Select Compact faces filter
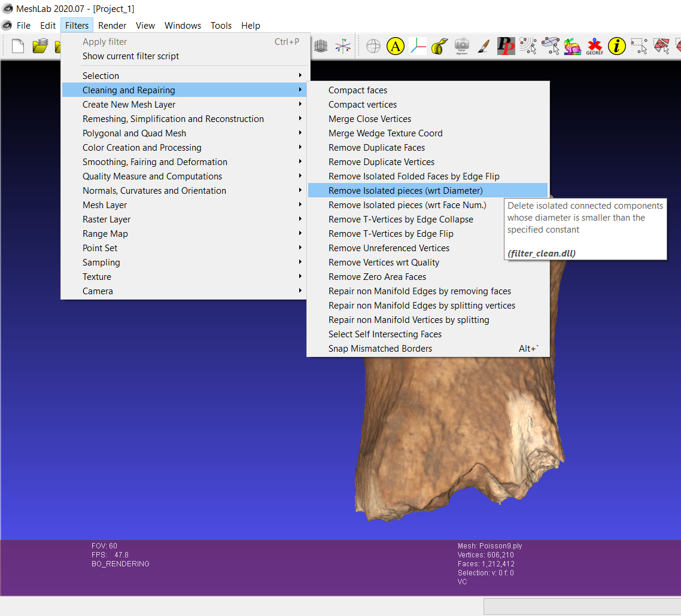The width and height of the screenshot is (681, 616). pyautogui.click(x=428, y=90)
